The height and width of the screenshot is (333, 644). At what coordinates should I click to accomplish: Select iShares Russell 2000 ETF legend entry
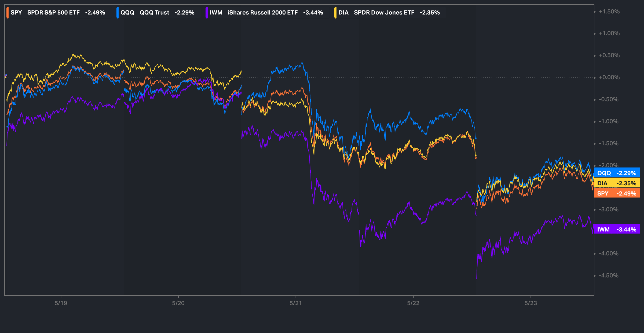tap(262, 13)
